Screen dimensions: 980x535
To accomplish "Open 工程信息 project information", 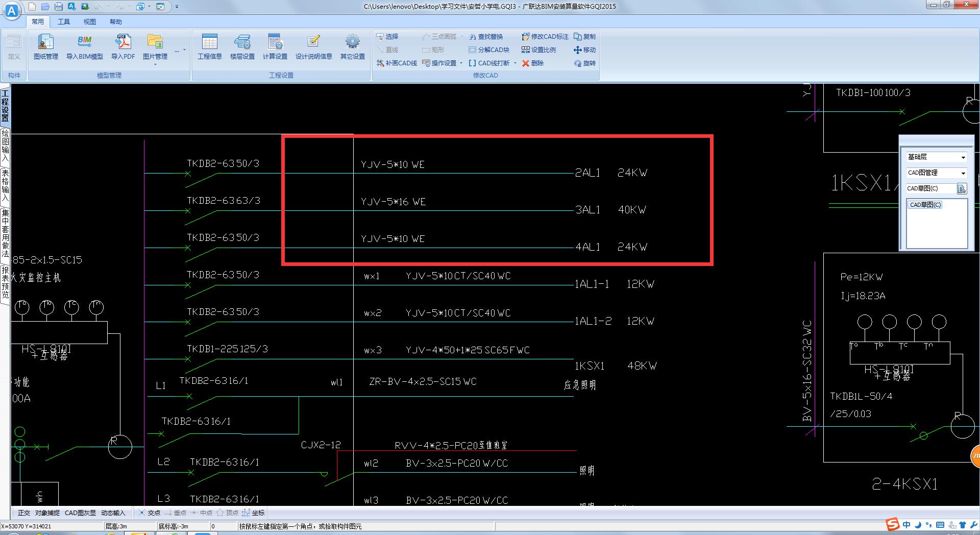I will [210, 47].
